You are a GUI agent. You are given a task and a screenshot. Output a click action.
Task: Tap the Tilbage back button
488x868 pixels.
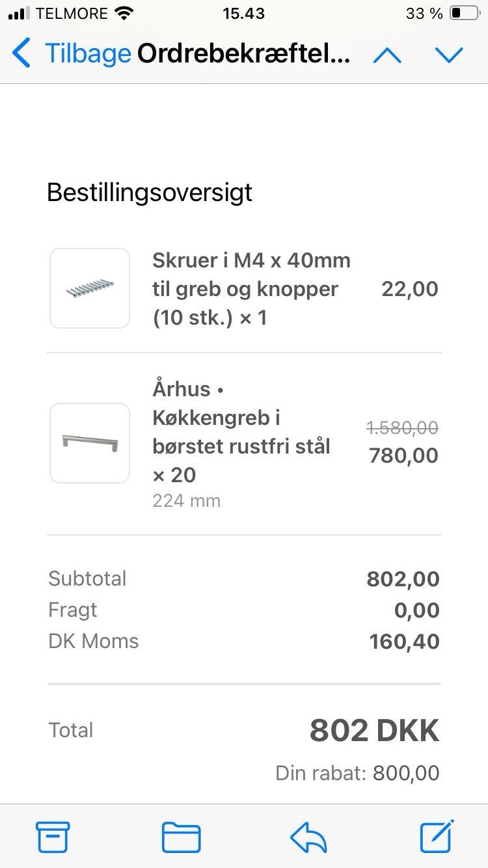[72, 53]
